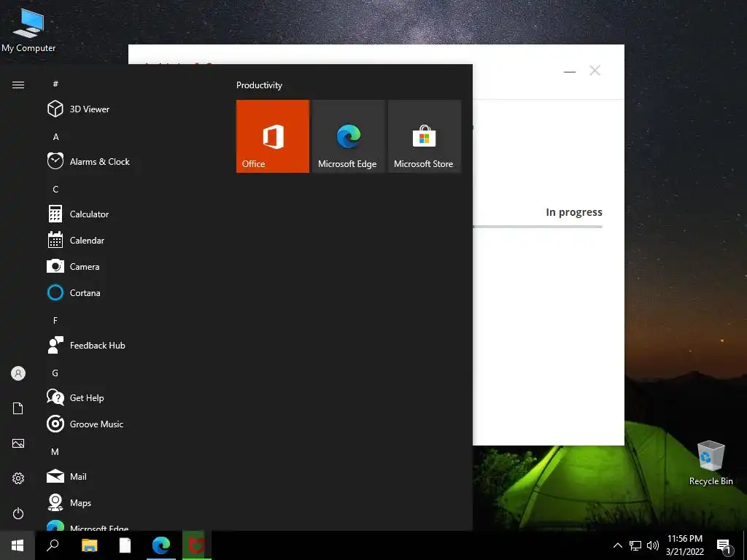The width and height of the screenshot is (747, 560).
Task: Open the blank document taskbar icon
Action: 125,545
